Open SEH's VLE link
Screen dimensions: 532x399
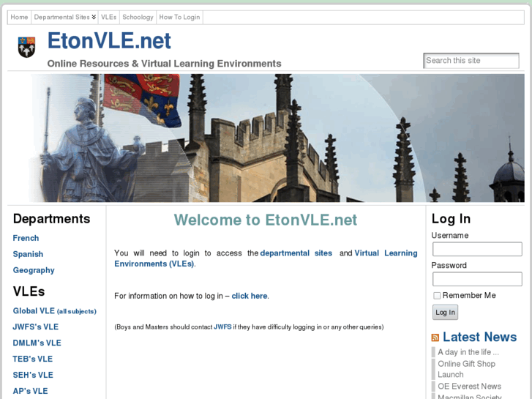(33, 376)
